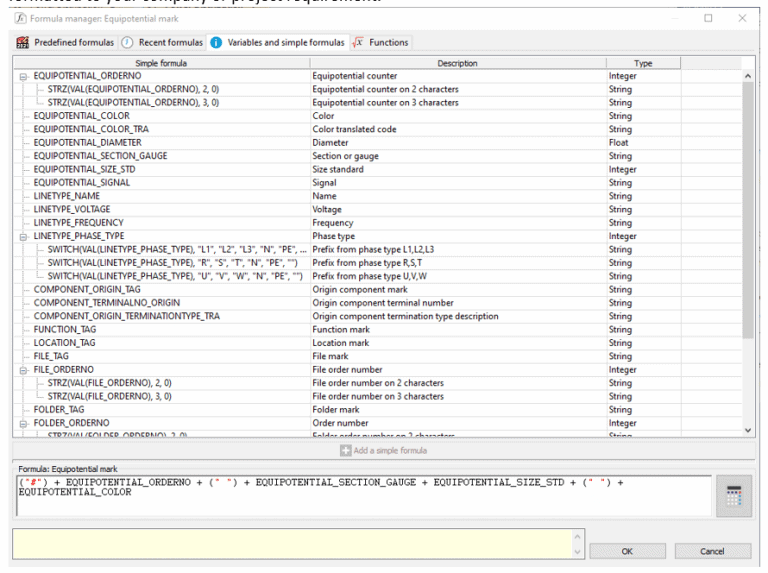This screenshot has width=768, height=573.
Task: Select the SWITCH formula with "L1", "L2", "L3"
Action: [177, 249]
